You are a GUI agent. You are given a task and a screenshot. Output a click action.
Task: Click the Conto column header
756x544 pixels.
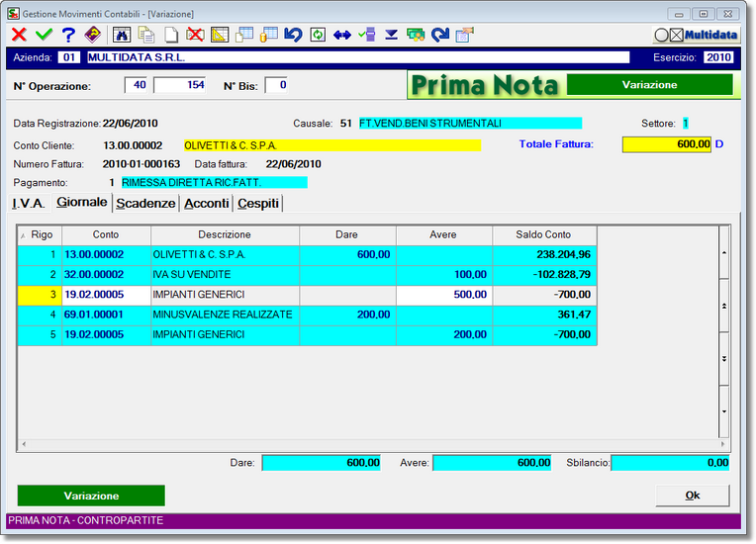106,235
